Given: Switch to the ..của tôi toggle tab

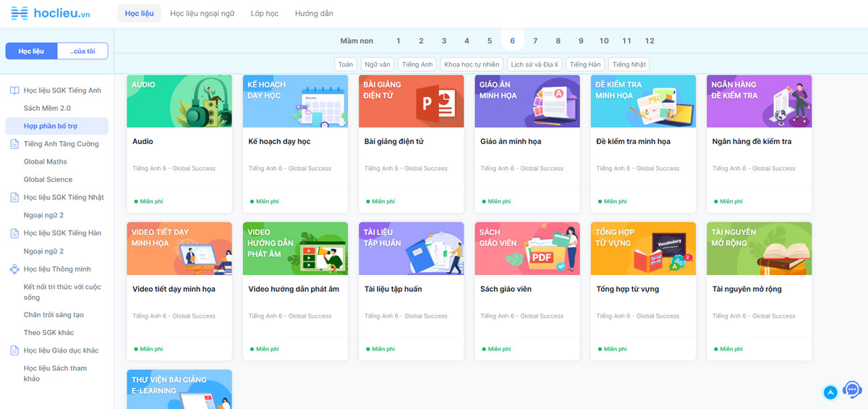Looking at the screenshot, I should point(82,51).
